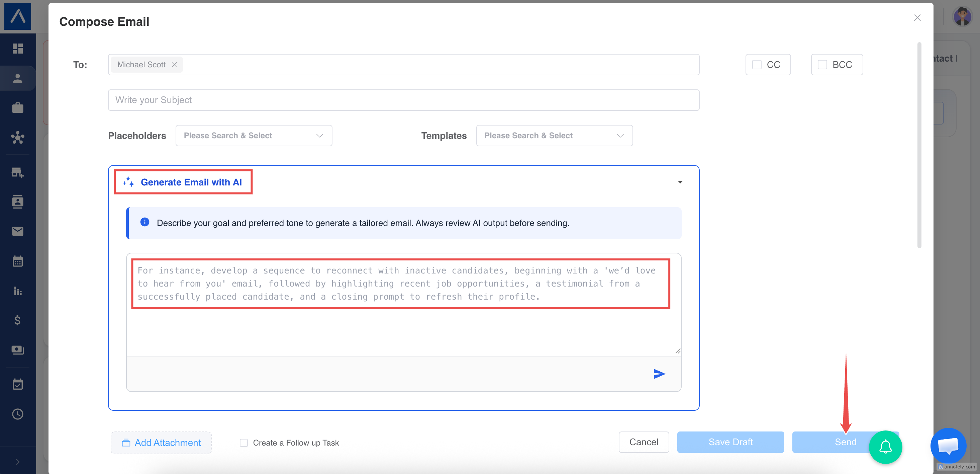Click the Send button
Viewport: 980px width, 474px height.
pos(845,442)
